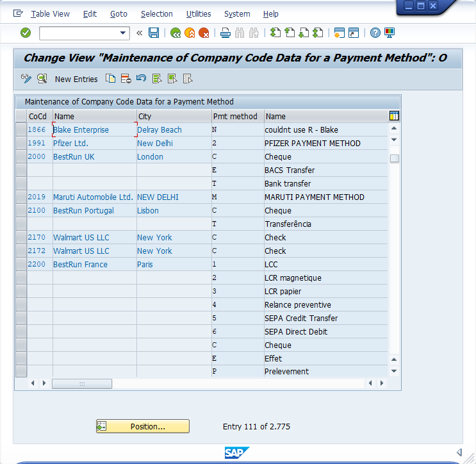
Task: Open the Table View menu
Action: [x=50, y=13]
